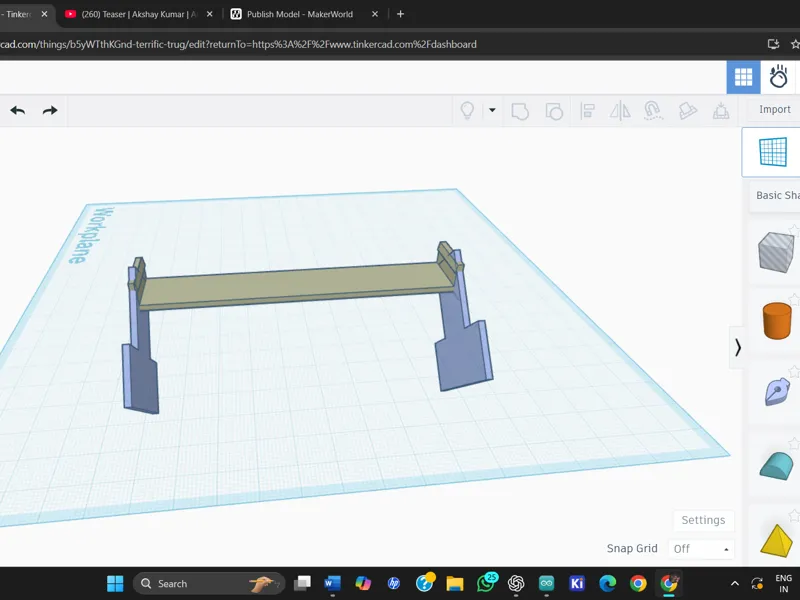Select the Ungroup shapes icon
This screenshot has width=800, height=600.
tap(554, 111)
